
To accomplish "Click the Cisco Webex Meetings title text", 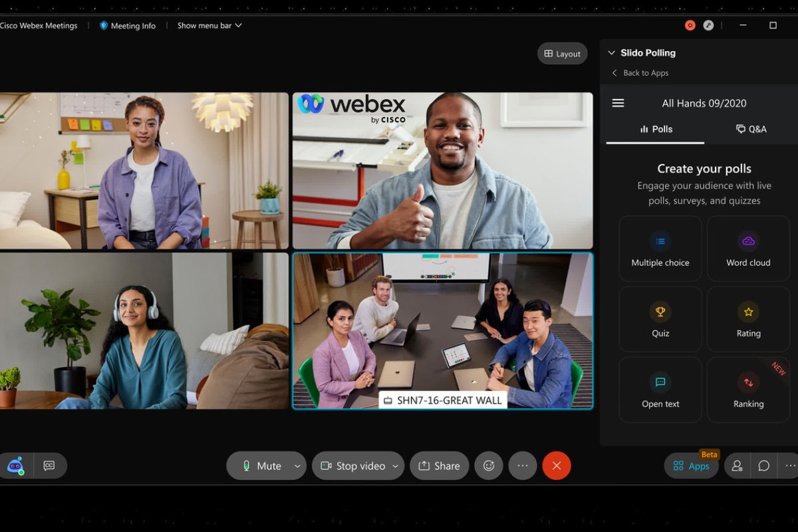I will [x=39, y=26].
